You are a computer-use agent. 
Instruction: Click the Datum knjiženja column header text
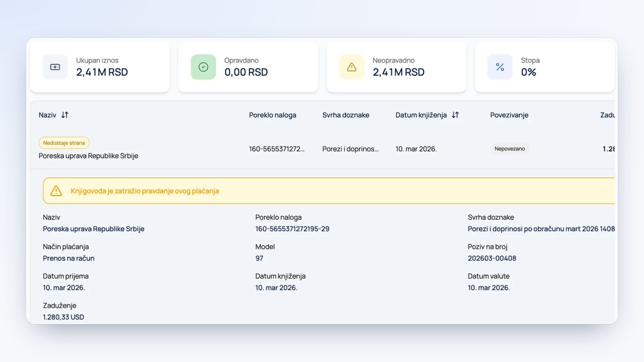tap(421, 115)
